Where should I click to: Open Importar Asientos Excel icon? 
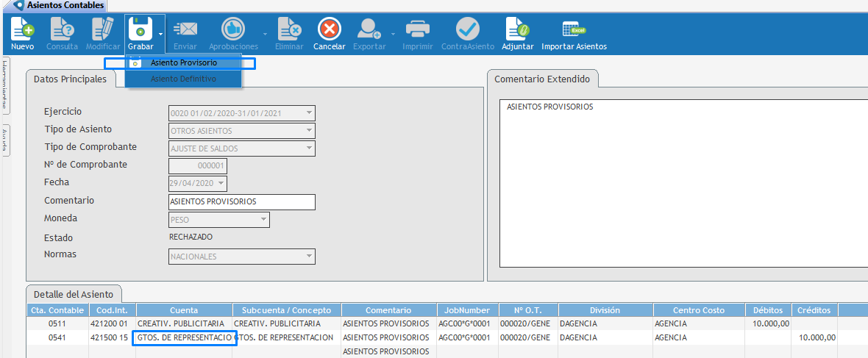pyautogui.click(x=574, y=30)
